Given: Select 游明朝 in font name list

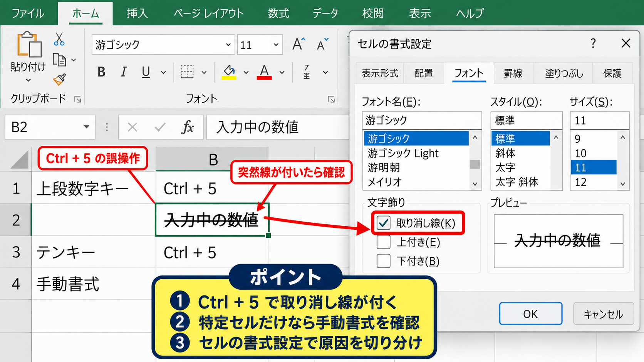Looking at the screenshot, I should (x=416, y=167).
